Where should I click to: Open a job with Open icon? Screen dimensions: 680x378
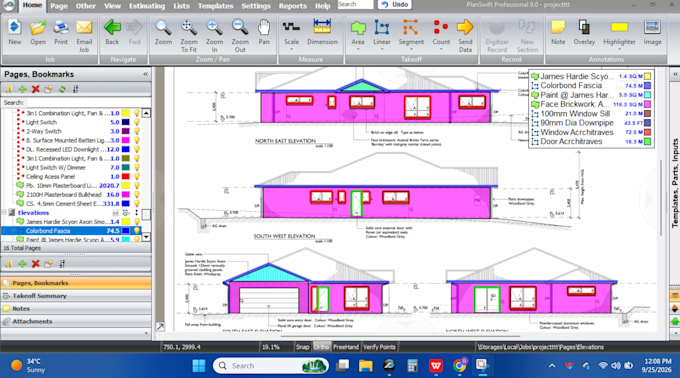38,33
